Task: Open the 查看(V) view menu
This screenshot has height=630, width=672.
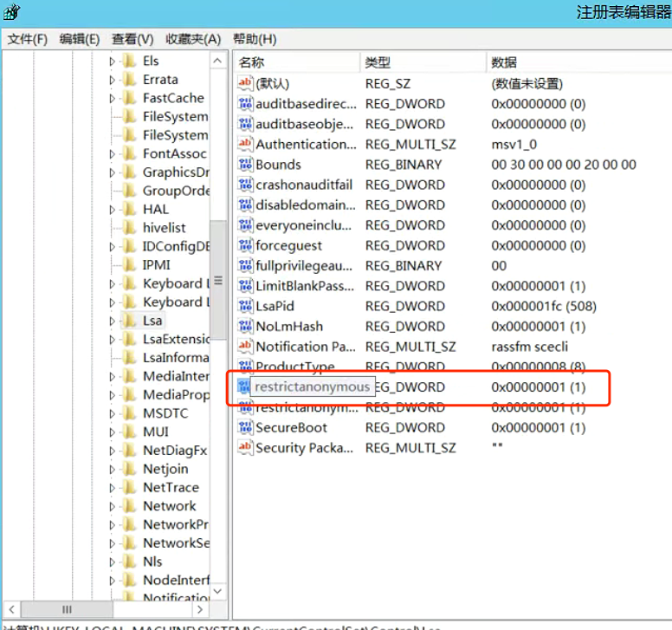Action: pyautogui.click(x=132, y=39)
